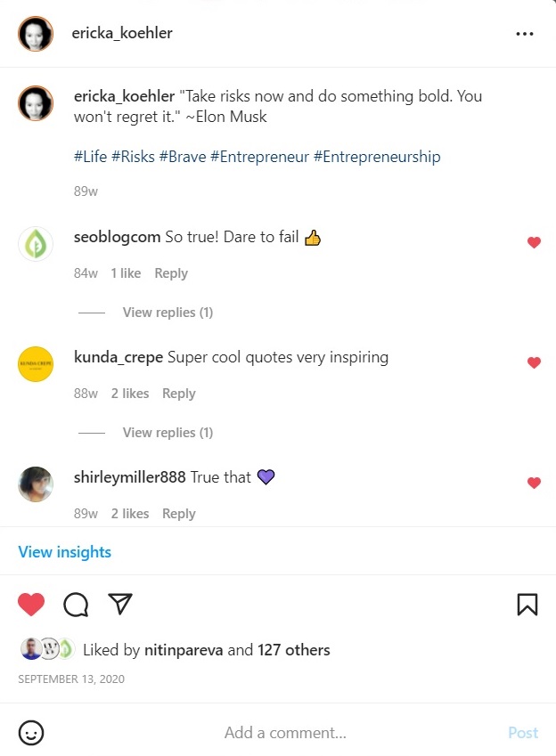Toggle the big red heart on the post

[31, 606]
